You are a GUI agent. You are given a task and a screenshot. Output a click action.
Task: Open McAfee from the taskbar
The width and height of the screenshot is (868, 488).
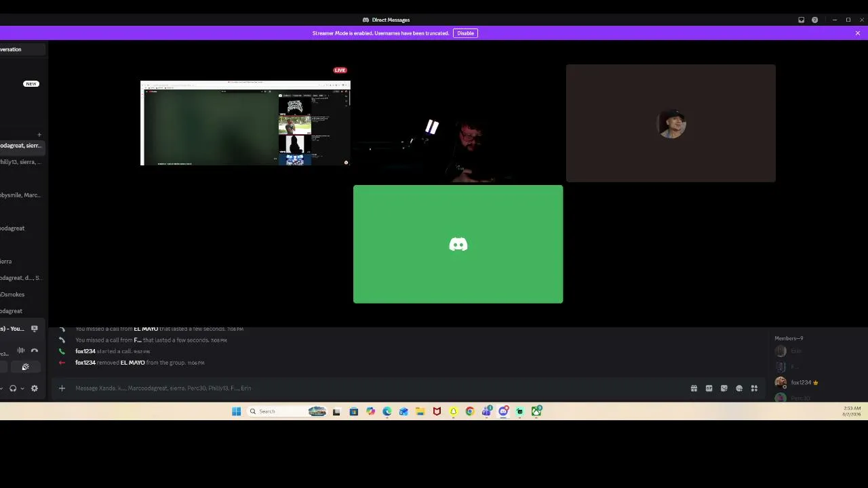tap(437, 411)
